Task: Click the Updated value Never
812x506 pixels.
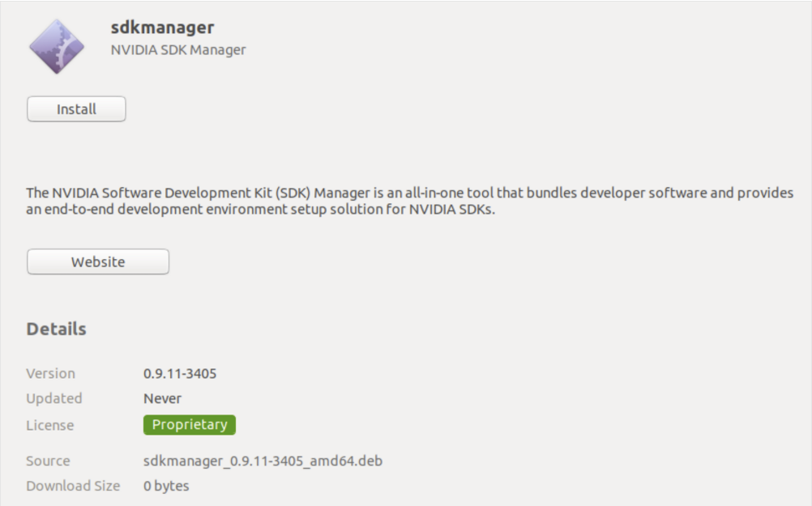Action: (x=162, y=398)
